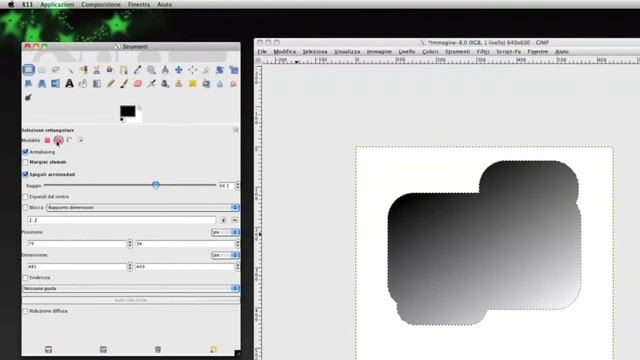Open the Posizione px unit dropdown

tap(225, 232)
